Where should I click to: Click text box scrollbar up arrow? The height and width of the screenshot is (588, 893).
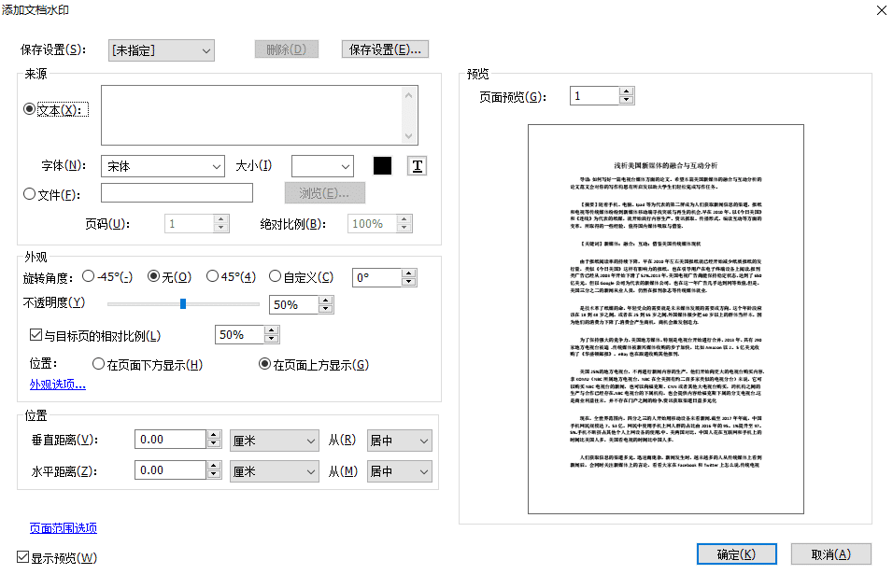click(x=408, y=95)
